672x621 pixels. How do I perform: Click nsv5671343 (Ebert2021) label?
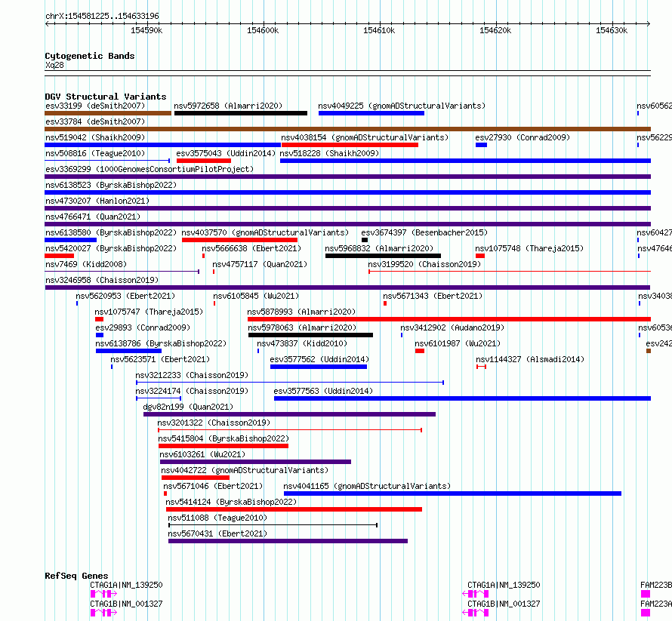[x=433, y=296]
